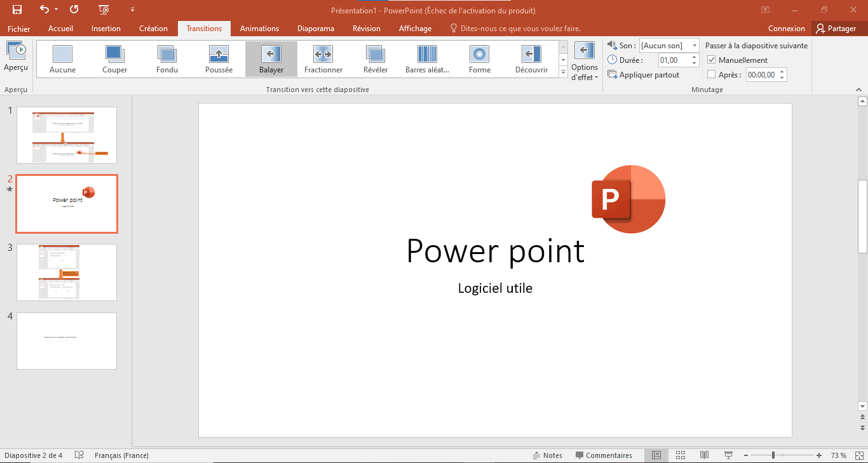Enable the Après timing checkbox
The height and width of the screenshot is (463, 868).
tap(712, 74)
